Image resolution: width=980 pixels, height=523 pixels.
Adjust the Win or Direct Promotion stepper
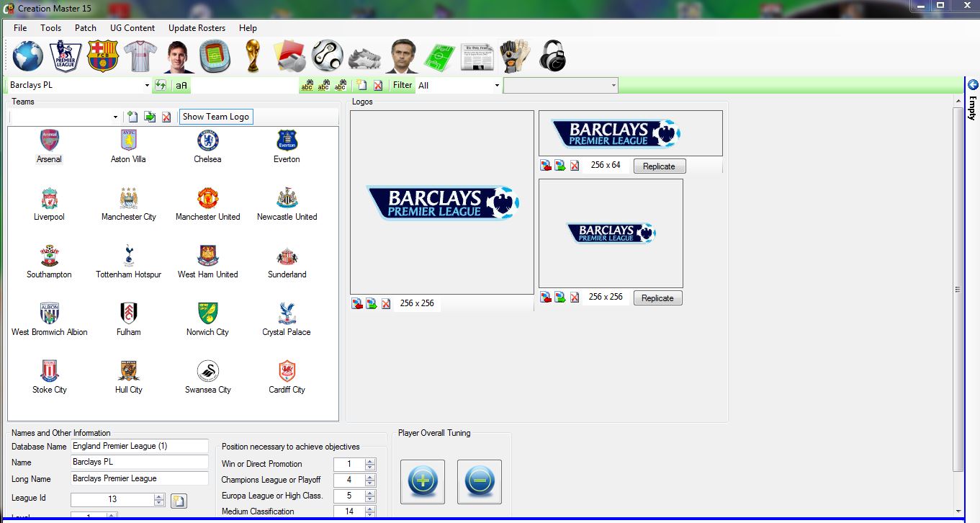tap(370, 464)
